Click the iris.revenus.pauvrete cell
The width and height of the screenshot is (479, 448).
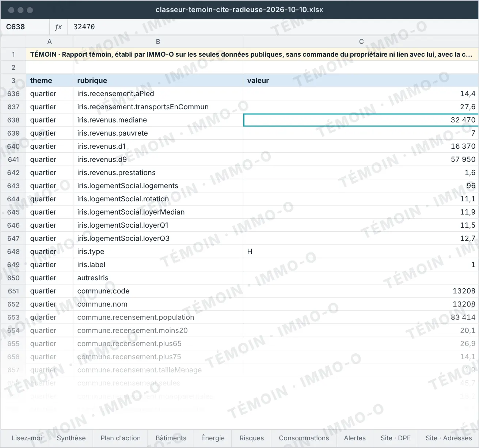pos(158,133)
